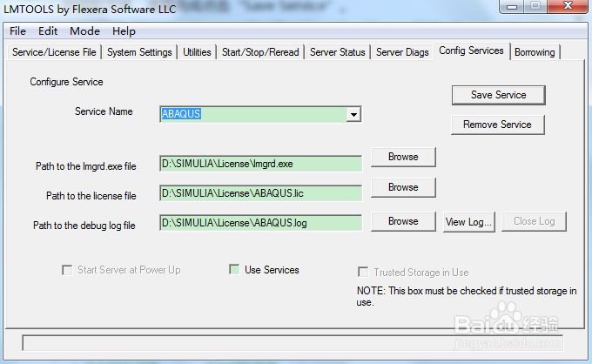Click the 'Path to the license file' label
The width and height of the screenshot is (592, 364).
[91, 196]
